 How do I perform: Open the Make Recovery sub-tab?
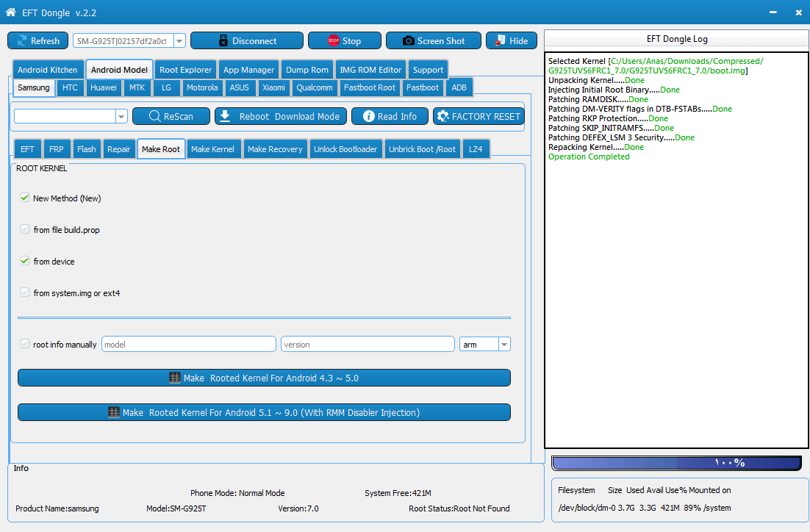[275, 148]
